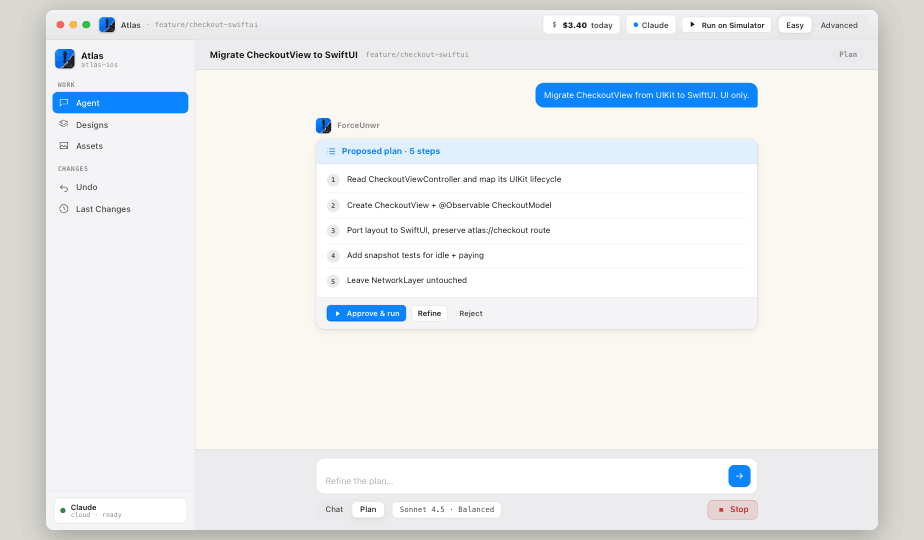Click the Agent chat bubble icon
Screen dimensions: 924x540
[x=64, y=103]
